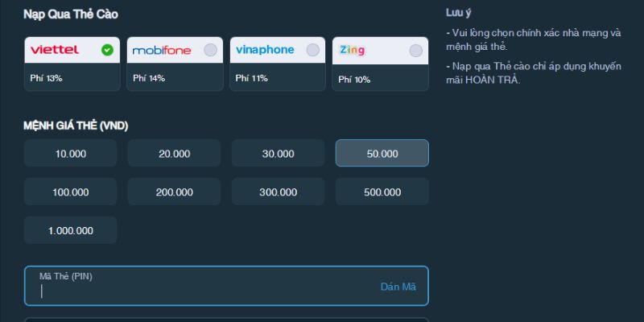Click the Vinaphone carrier logo
The width and height of the screenshot is (644, 322).
click(265, 50)
